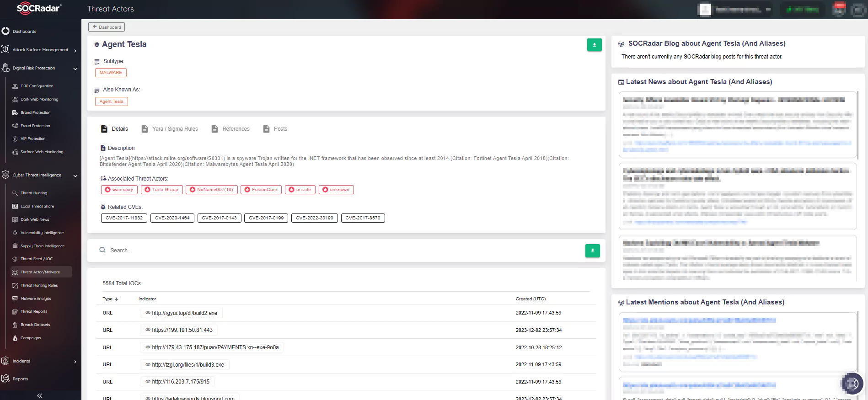Switch to the Details tab
Viewport: 868px width, 400px height.
tap(114, 129)
